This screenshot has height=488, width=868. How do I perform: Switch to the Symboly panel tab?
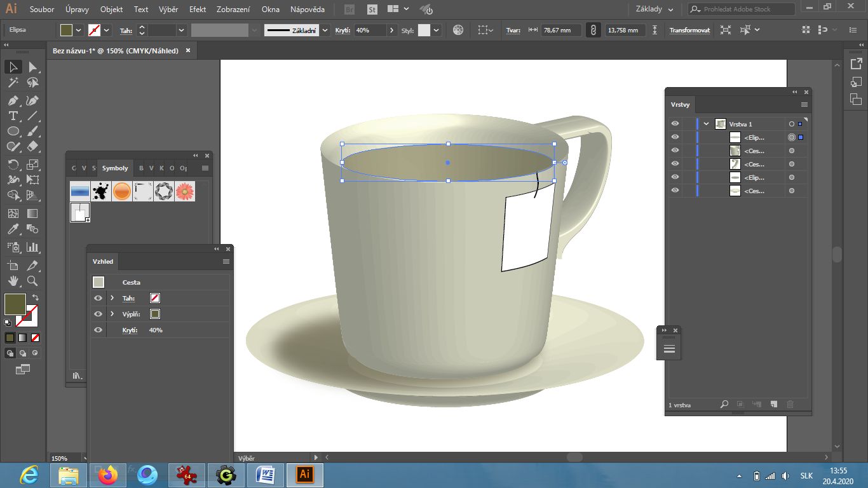pyautogui.click(x=115, y=168)
